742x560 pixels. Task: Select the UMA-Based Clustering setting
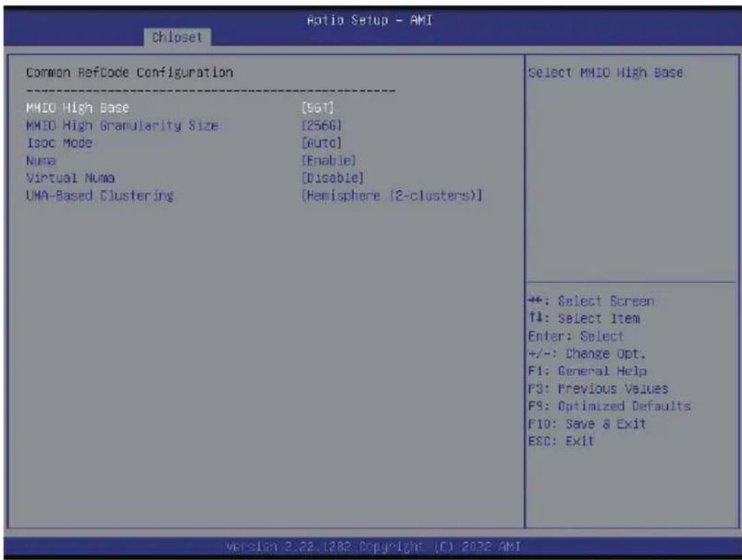point(100,196)
